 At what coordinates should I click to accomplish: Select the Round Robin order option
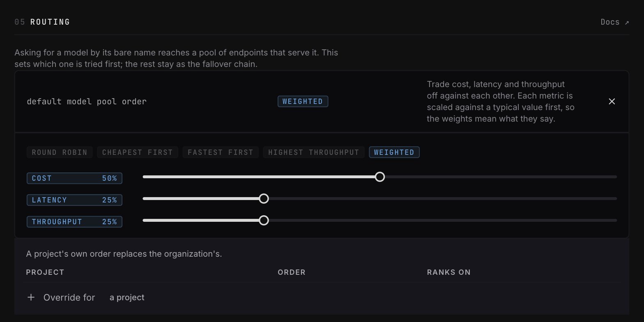(x=60, y=152)
